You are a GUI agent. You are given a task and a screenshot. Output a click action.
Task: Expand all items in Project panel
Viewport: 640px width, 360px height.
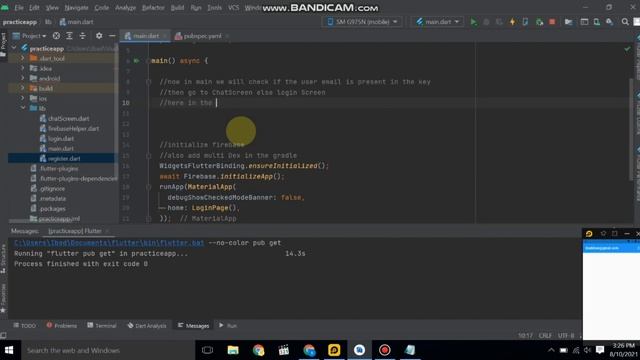[x=69, y=36]
